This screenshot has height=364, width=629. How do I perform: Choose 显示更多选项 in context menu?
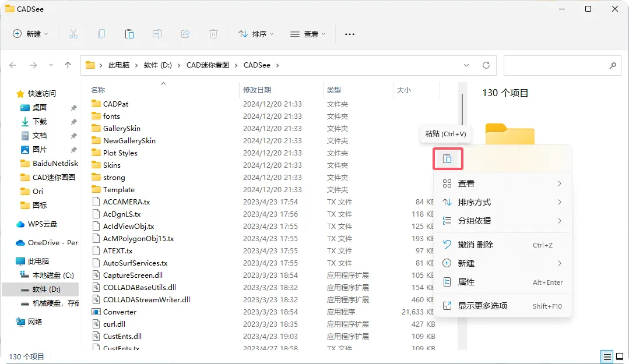click(x=503, y=306)
